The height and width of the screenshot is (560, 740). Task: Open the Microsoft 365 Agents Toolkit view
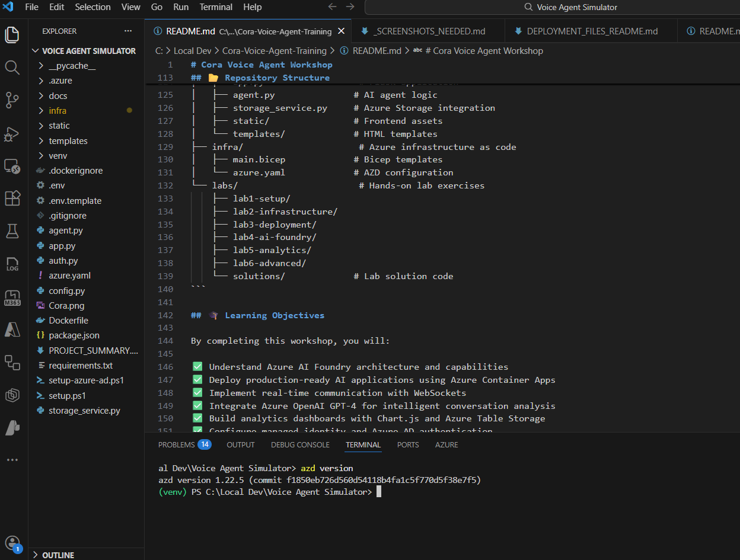[x=12, y=296]
